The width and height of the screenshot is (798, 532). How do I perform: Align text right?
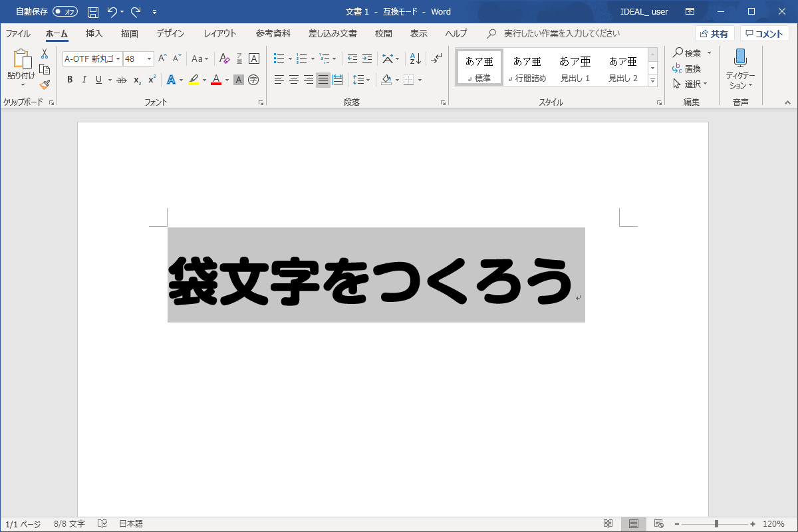pos(309,80)
